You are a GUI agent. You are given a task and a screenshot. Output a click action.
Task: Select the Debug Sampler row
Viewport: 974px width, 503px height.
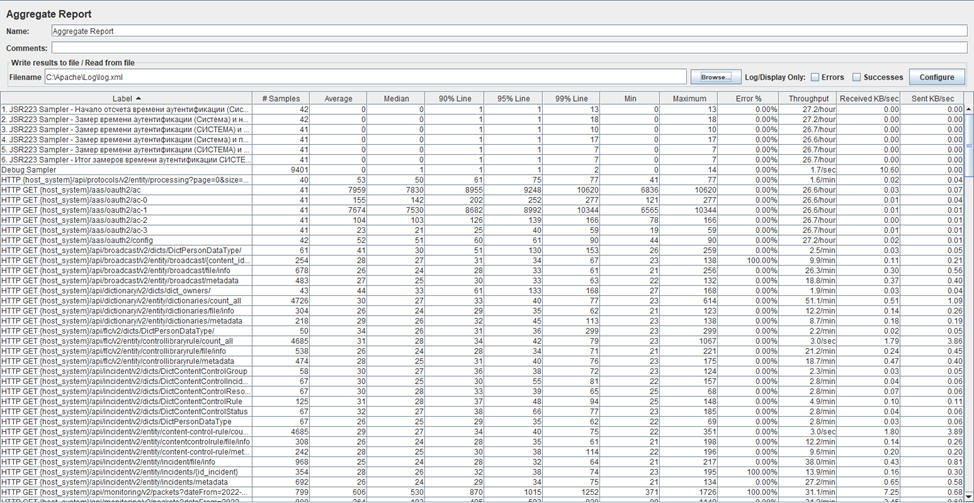(483, 170)
